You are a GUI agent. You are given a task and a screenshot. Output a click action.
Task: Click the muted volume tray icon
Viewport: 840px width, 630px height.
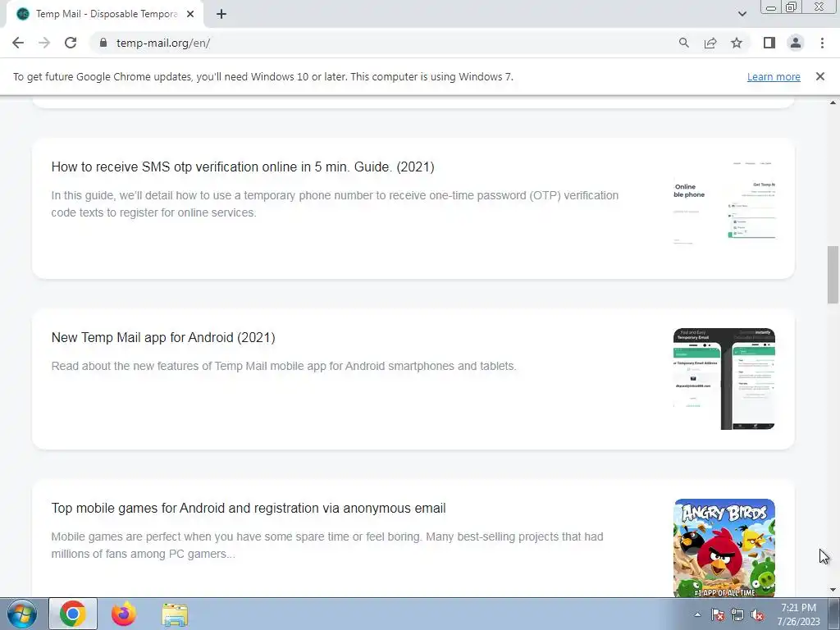757,614
